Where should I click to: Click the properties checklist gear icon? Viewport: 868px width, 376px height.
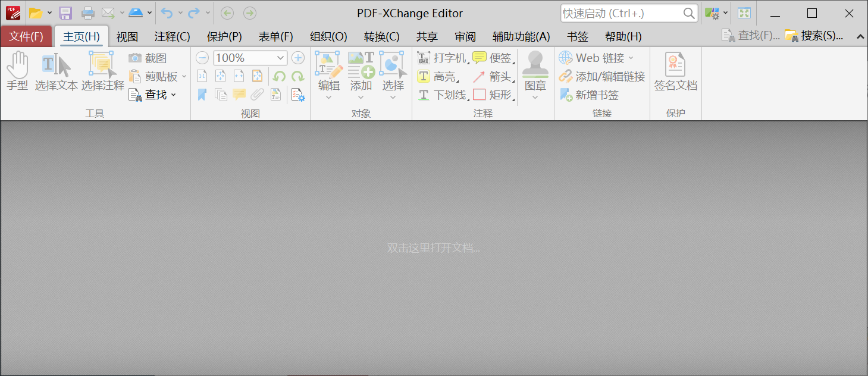pos(298,95)
